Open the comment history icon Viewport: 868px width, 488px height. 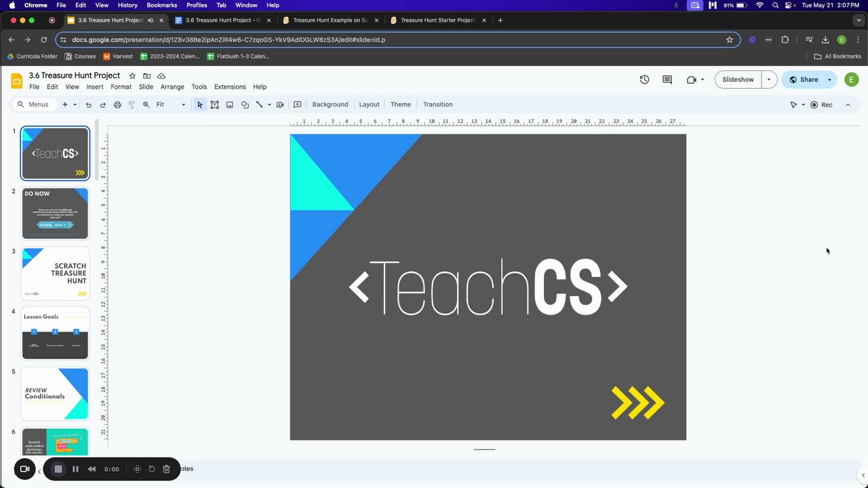667,79
